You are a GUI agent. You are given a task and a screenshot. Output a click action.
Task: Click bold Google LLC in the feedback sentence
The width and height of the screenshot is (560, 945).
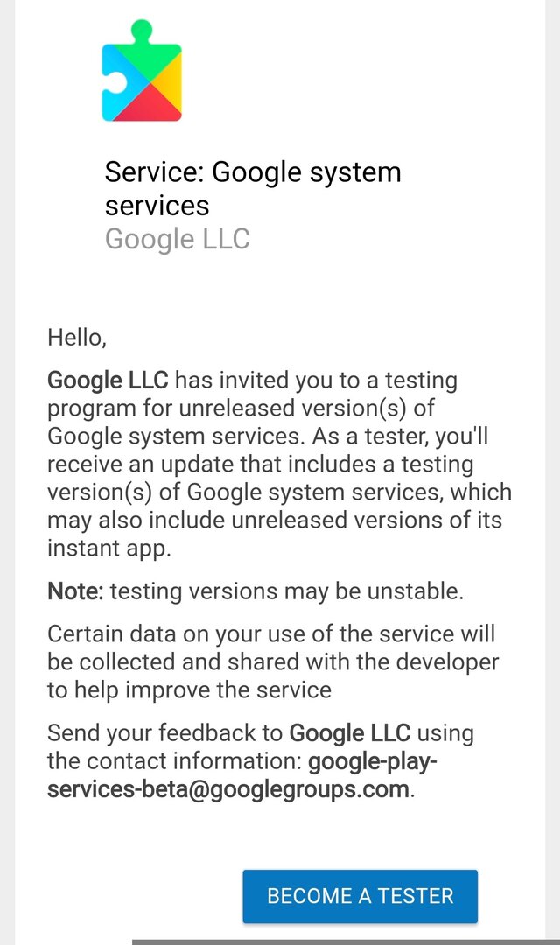pyautogui.click(x=349, y=732)
